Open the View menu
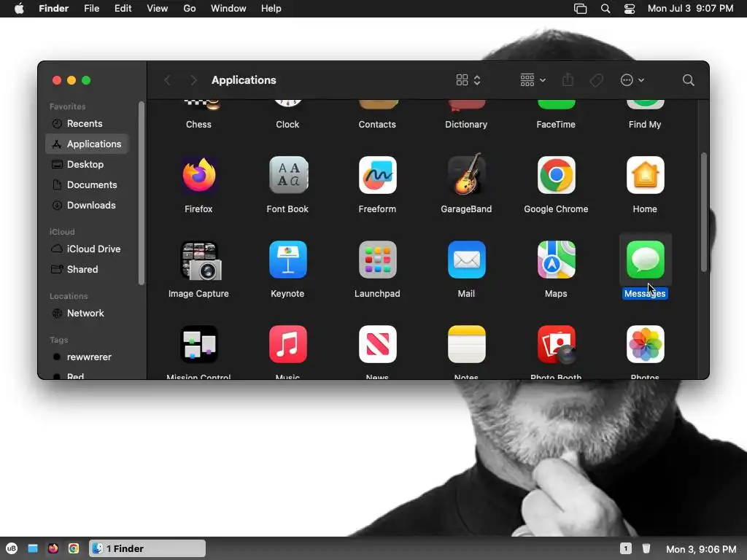Screen dimensions: 747x560 pyautogui.click(x=158, y=9)
